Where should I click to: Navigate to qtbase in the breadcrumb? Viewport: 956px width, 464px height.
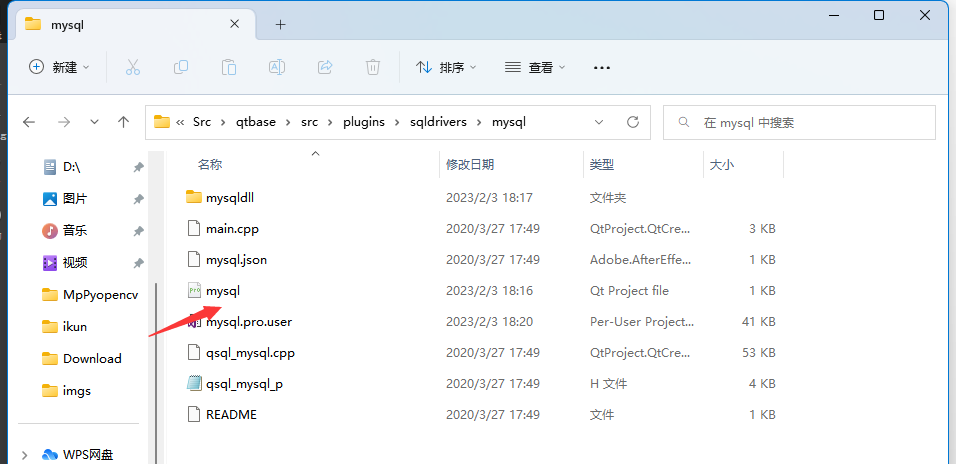256,122
